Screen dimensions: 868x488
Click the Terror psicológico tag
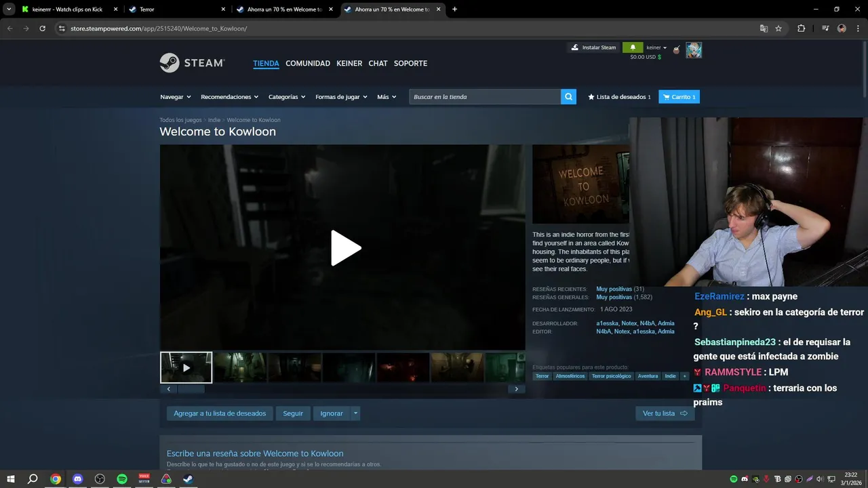pos(611,376)
